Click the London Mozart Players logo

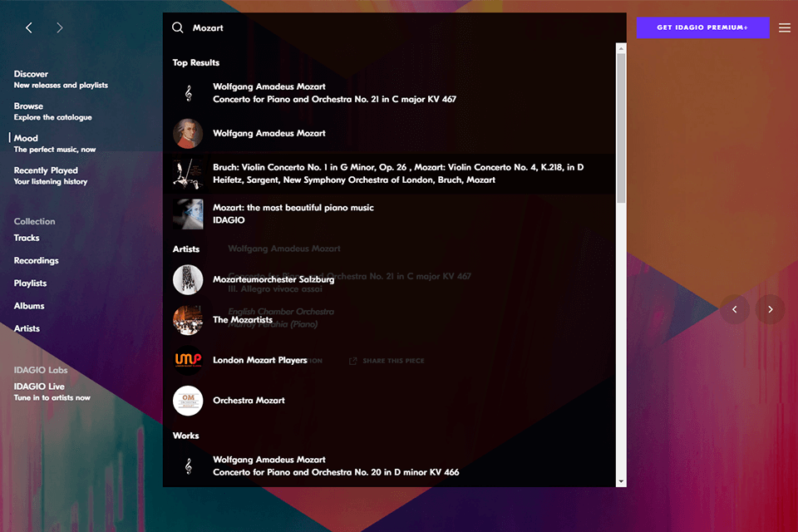pyautogui.click(x=188, y=360)
